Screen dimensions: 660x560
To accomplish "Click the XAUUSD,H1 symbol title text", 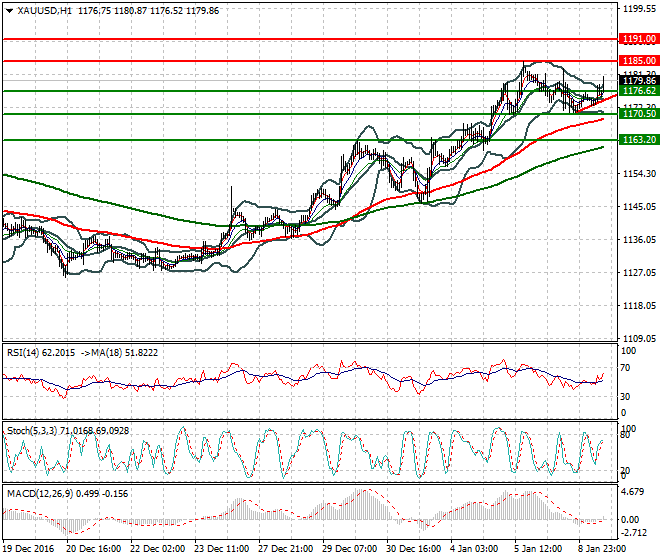I will click(x=45, y=11).
